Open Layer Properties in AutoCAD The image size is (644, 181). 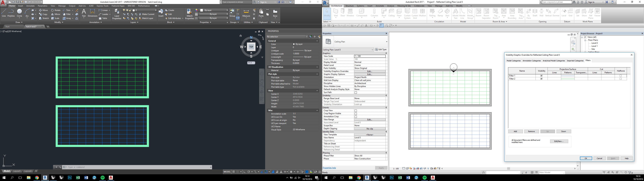(x=117, y=14)
